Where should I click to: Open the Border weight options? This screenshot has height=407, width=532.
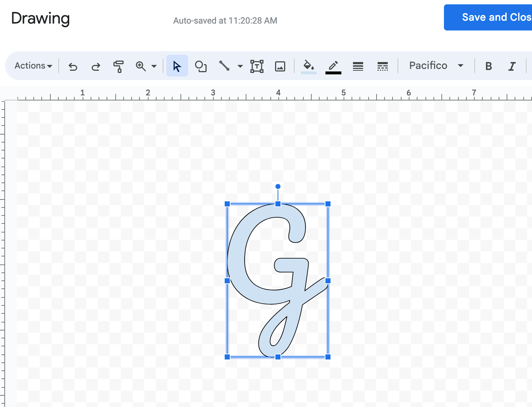358,66
